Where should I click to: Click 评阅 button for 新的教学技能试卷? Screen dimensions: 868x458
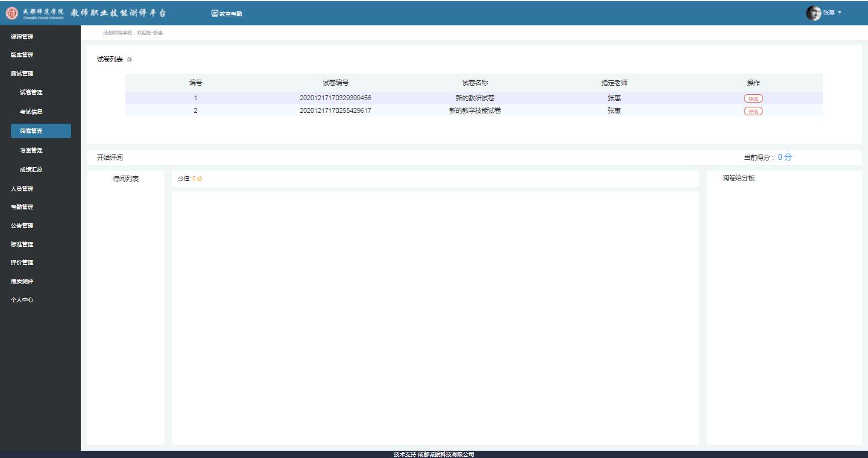click(x=753, y=111)
